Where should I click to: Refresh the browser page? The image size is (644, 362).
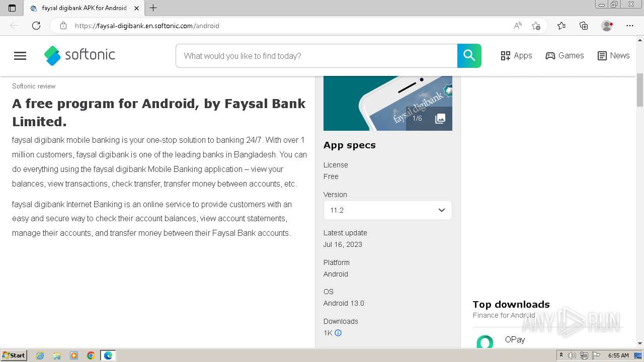tap(36, 26)
